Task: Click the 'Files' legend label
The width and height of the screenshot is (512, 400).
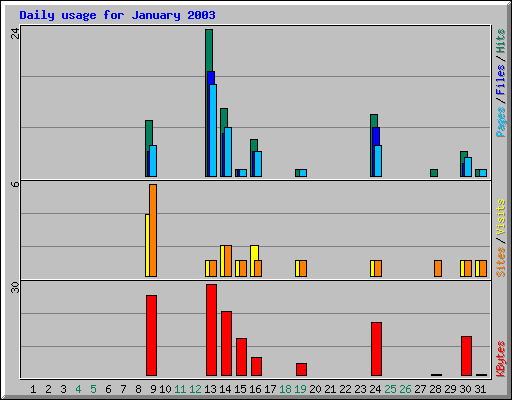Action: point(500,79)
